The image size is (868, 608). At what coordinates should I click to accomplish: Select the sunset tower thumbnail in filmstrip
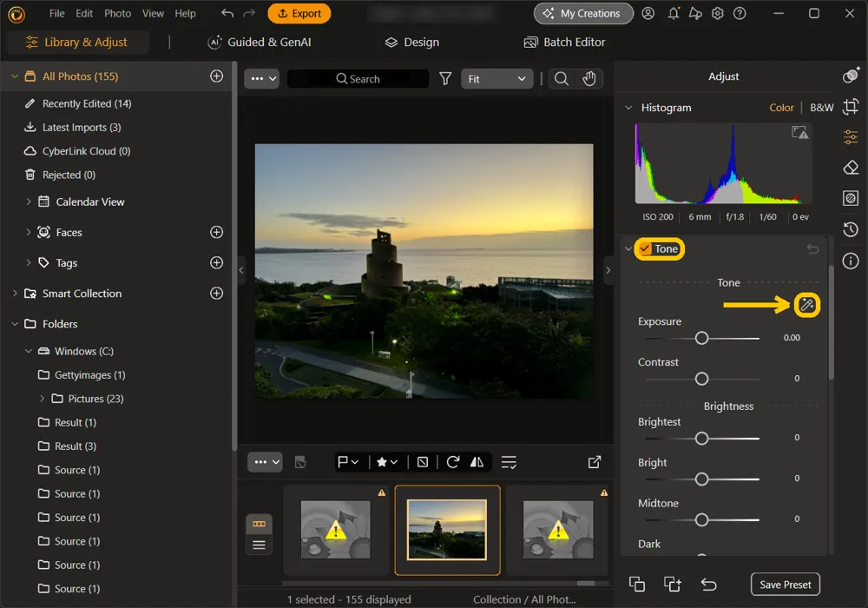pyautogui.click(x=447, y=530)
